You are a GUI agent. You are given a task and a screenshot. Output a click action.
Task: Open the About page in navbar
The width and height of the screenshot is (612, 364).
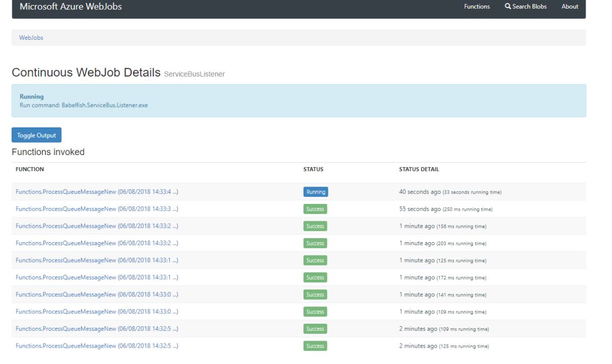click(x=570, y=7)
